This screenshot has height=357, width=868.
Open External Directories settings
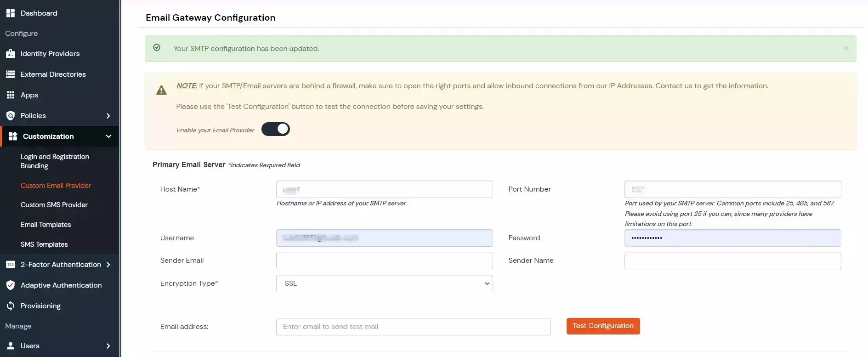[x=53, y=74]
